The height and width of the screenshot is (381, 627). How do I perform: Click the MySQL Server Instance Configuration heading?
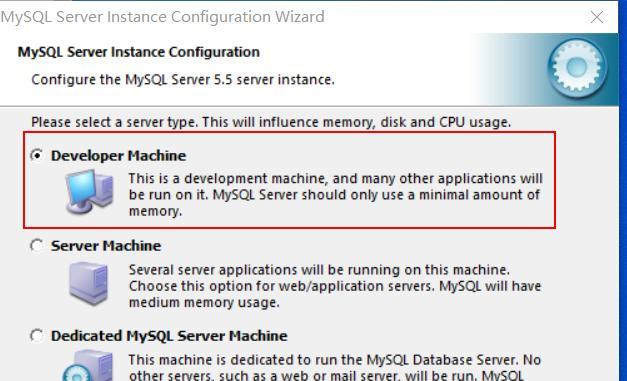tap(139, 52)
